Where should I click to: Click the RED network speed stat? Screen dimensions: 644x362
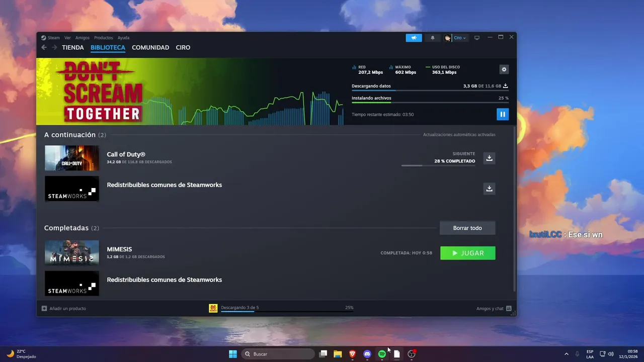point(367,69)
